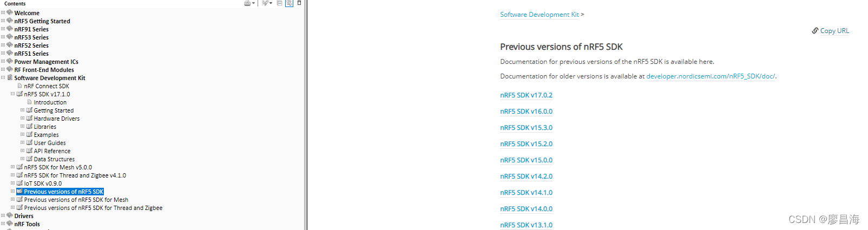Image resolution: width=868 pixels, height=230 pixels.
Task: Open the IoT SDK v0.9.0 topic
Action: pyautogui.click(x=43, y=183)
